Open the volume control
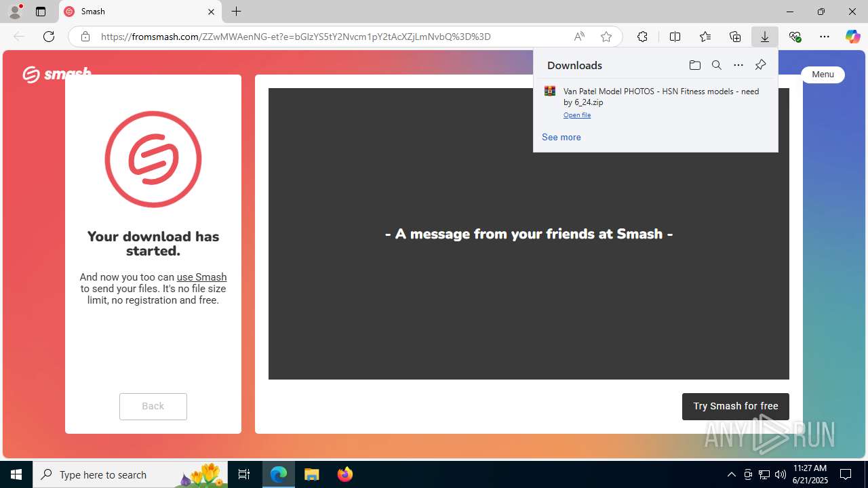The image size is (868, 488). (780, 474)
